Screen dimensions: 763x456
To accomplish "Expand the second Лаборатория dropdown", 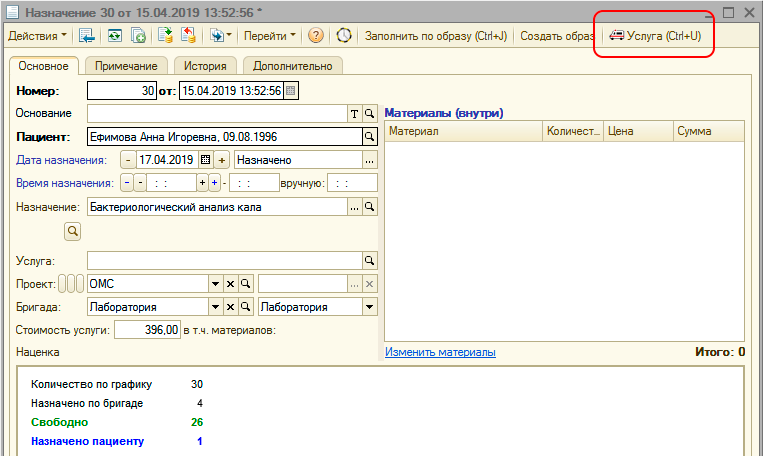I will tap(368, 307).
